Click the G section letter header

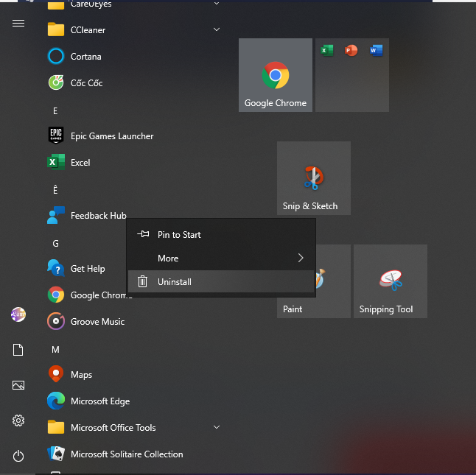click(55, 244)
